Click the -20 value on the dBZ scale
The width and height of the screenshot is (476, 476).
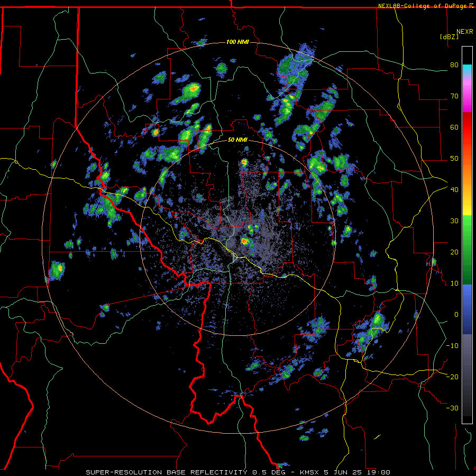click(x=452, y=377)
